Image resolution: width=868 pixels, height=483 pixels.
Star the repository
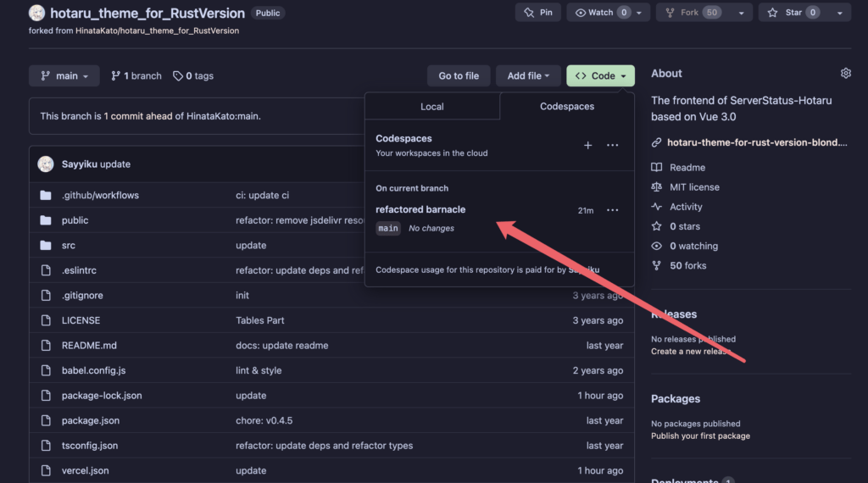tap(793, 12)
